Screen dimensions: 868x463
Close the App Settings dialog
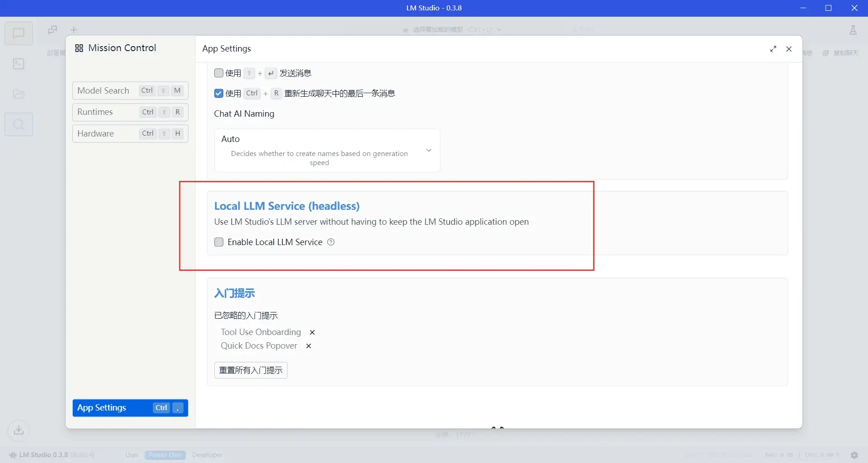(789, 49)
